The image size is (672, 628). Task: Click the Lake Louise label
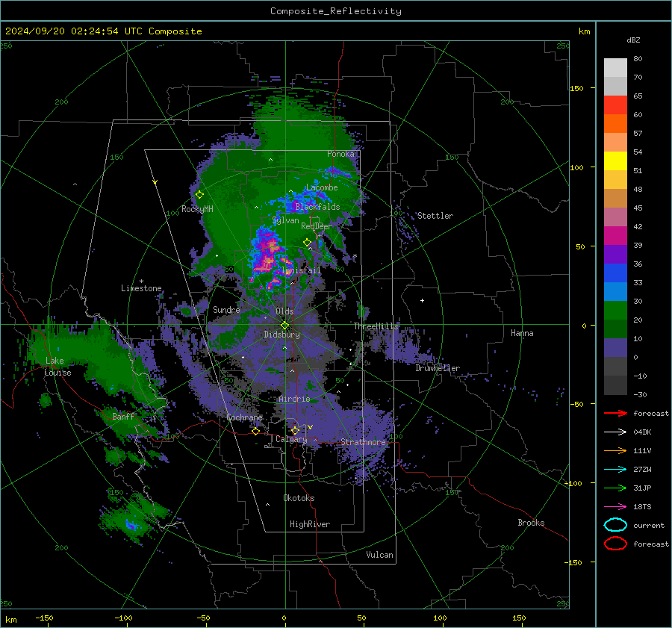(x=57, y=367)
